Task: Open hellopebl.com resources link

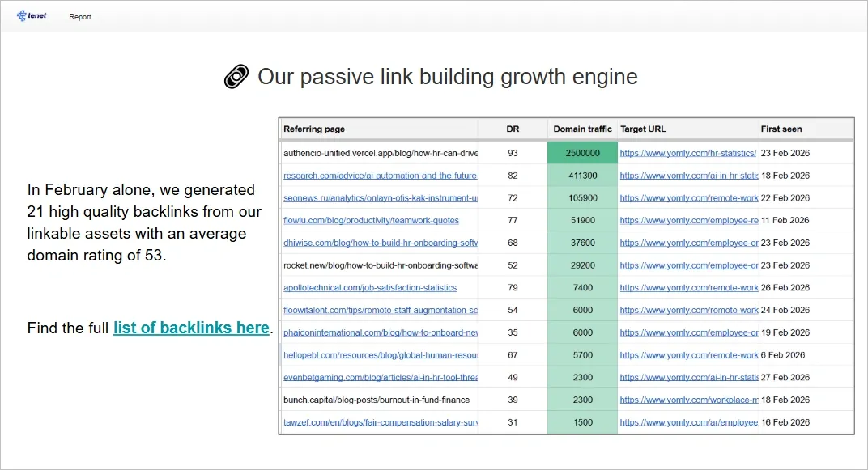Action: [381, 355]
